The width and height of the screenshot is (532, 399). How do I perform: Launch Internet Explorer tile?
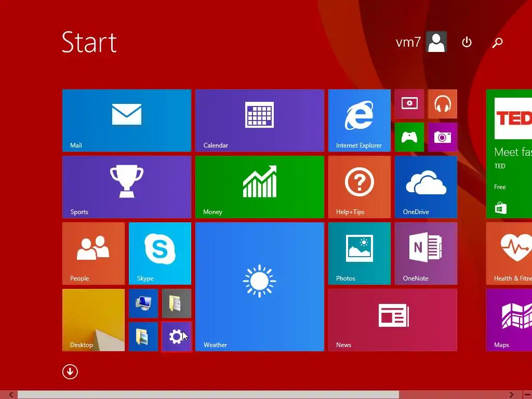(x=360, y=121)
